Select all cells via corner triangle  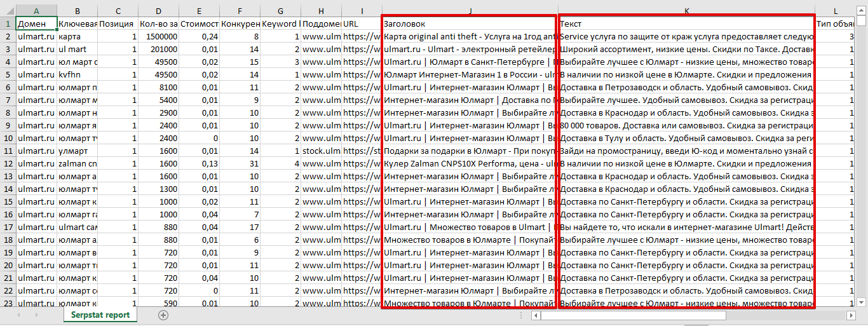click(x=8, y=11)
